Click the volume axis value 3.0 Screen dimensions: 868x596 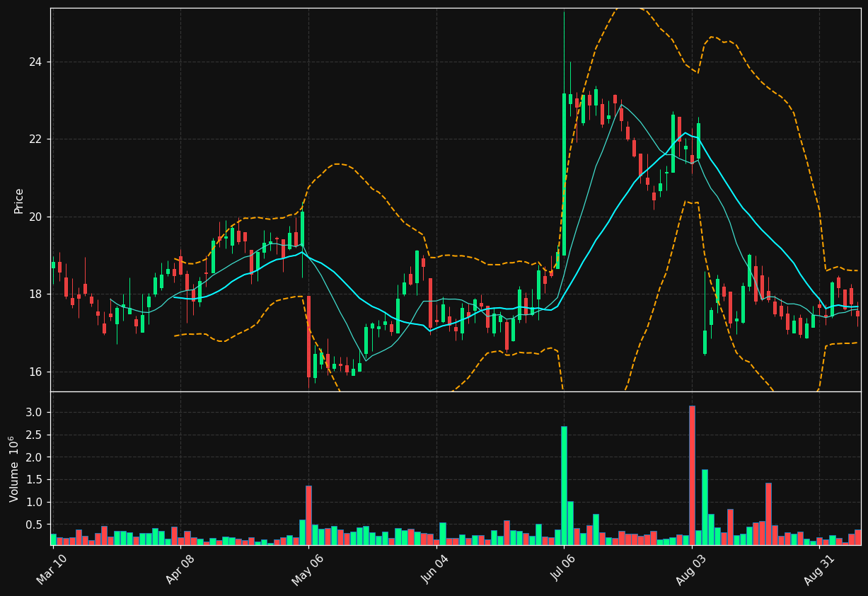pos(35,413)
